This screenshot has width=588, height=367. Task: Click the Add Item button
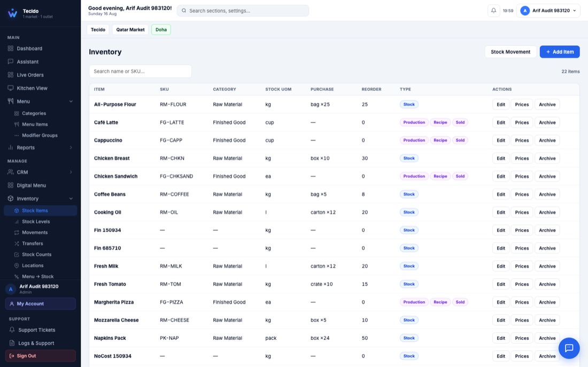click(x=560, y=52)
